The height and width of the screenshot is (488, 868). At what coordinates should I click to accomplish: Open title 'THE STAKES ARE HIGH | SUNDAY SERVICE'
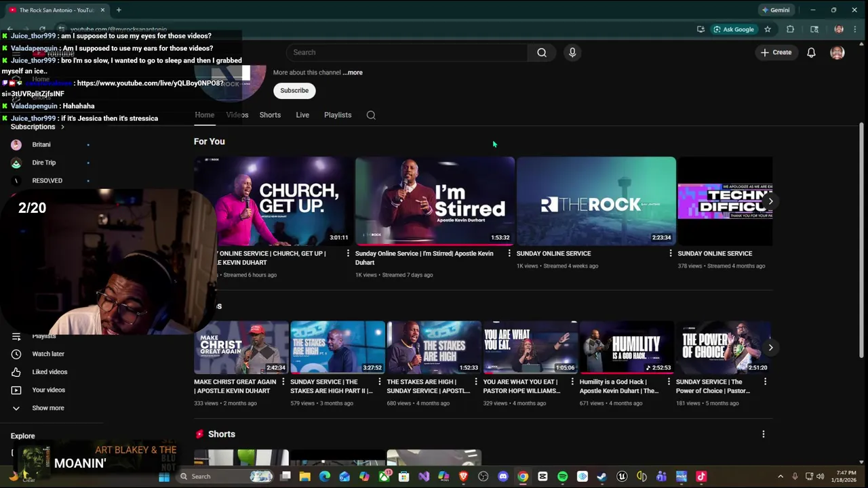(429, 386)
